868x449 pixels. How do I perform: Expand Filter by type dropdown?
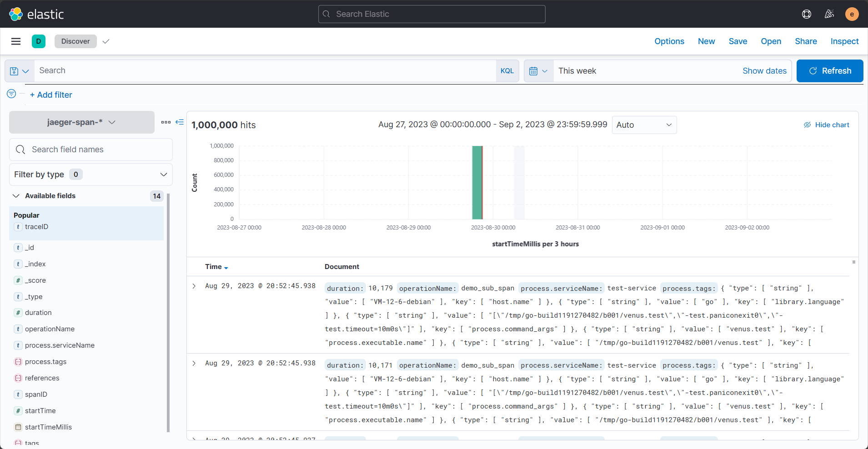(91, 175)
